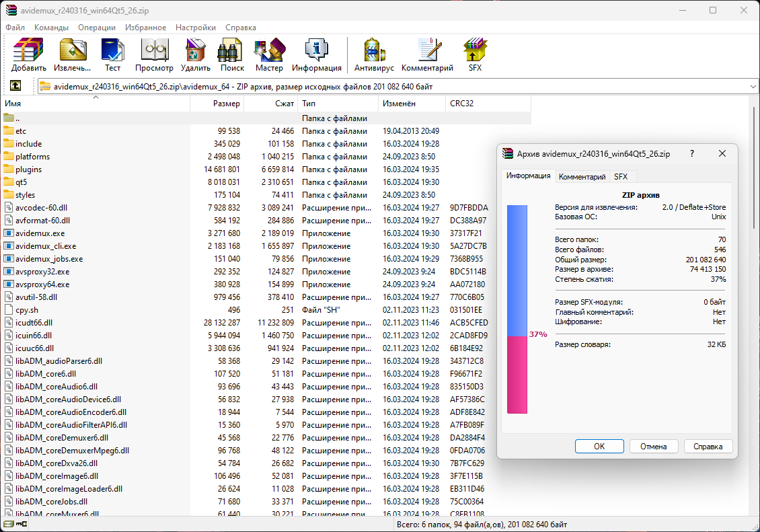The width and height of the screenshot is (760, 532).
Task: Open the Поиск (Find) binoculars tool
Action: pos(232,54)
